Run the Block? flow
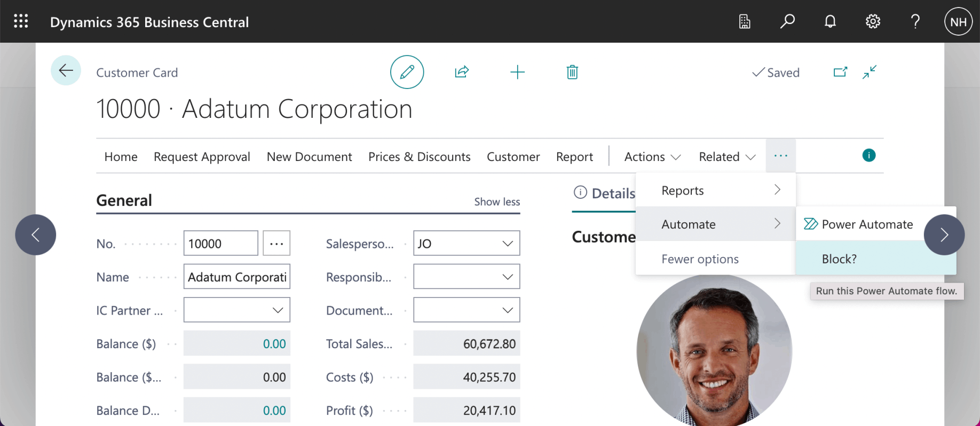Screen dimensions: 980x426 tap(839, 259)
